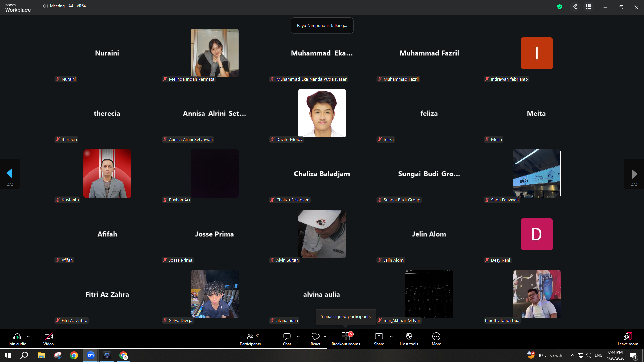Click the 'Bayu Nimpuno is talking...' indicator

(322, 25)
